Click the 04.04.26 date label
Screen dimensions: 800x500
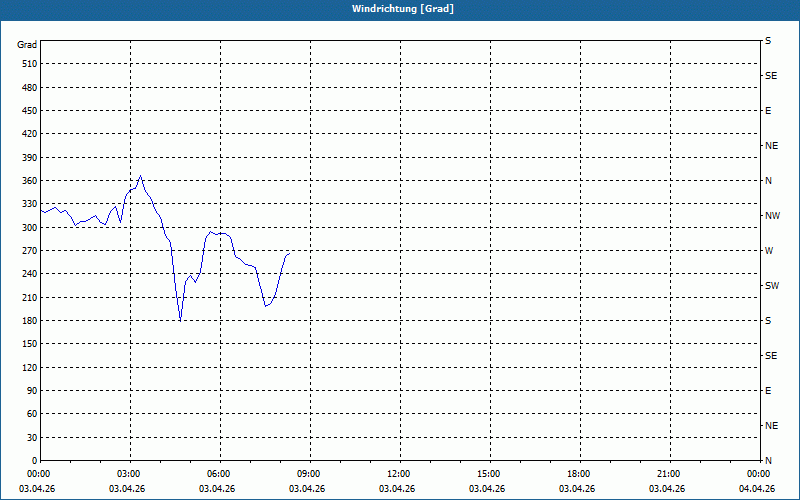[x=757, y=489]
